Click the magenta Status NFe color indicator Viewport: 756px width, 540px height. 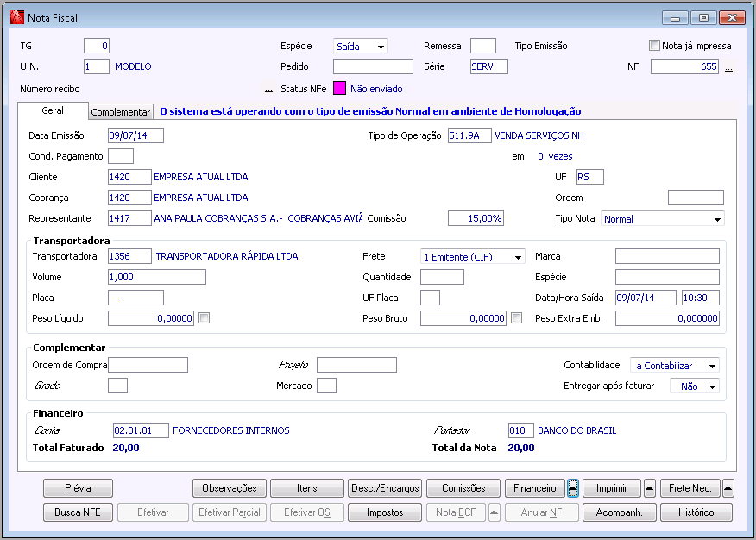(x=339, y=88)
